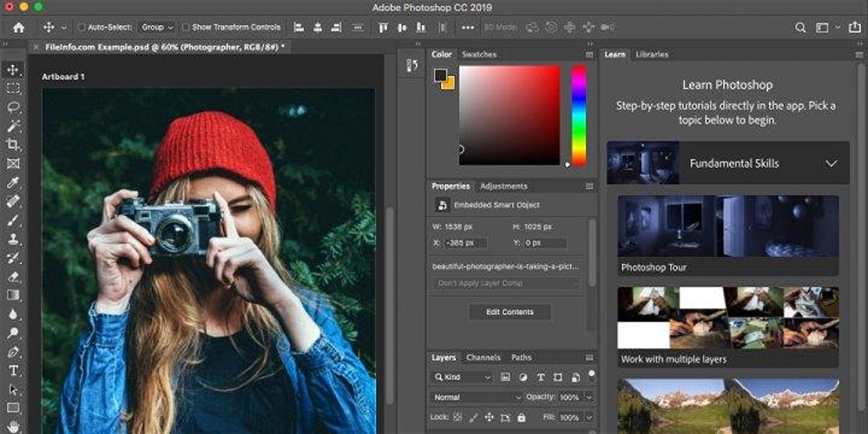Screen dimensions: 868x434
Task: Open the Group auto-select dropdown
Action: pos(157,28)
